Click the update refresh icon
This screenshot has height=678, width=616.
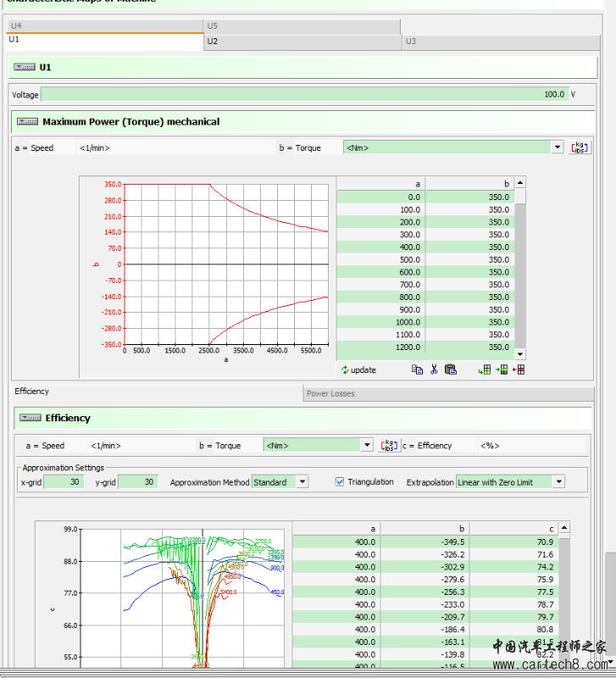[x=345, y=370]
